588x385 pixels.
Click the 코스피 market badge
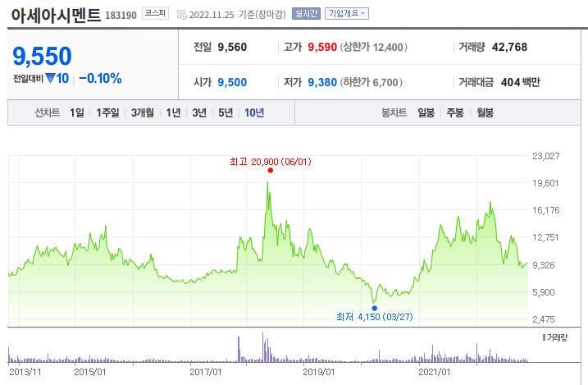(155, 13)
